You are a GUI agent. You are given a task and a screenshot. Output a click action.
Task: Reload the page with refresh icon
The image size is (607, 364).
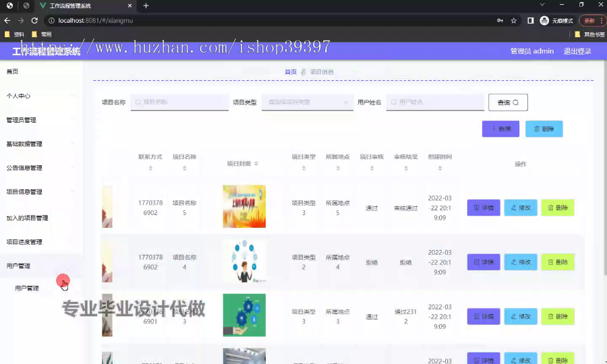34,20
